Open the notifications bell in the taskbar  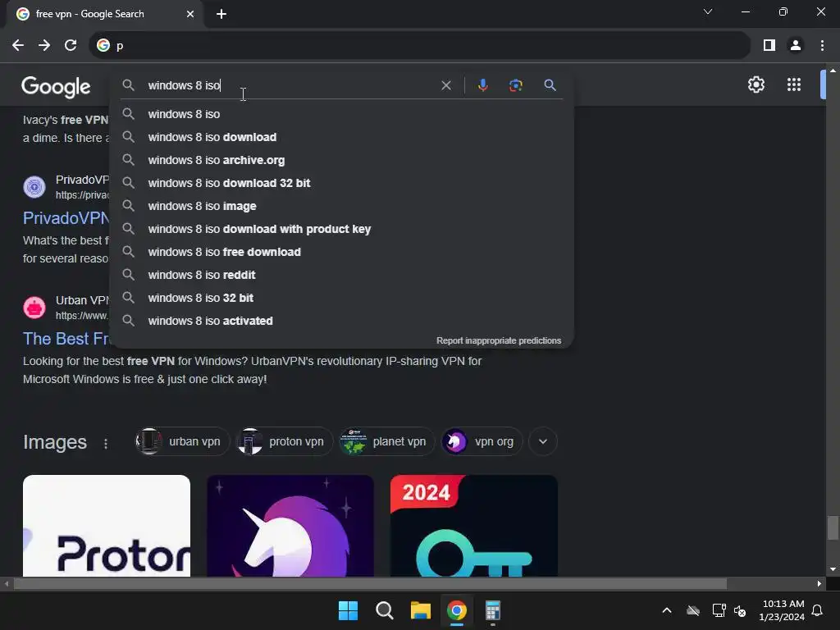817,610
